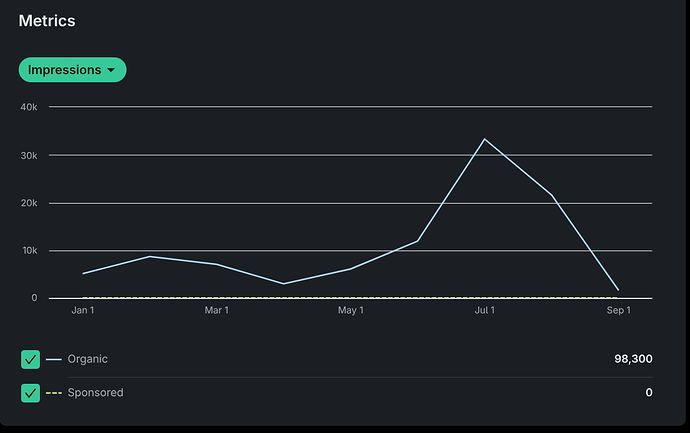Uncheck the Organic series checkbox

(30, 359)
